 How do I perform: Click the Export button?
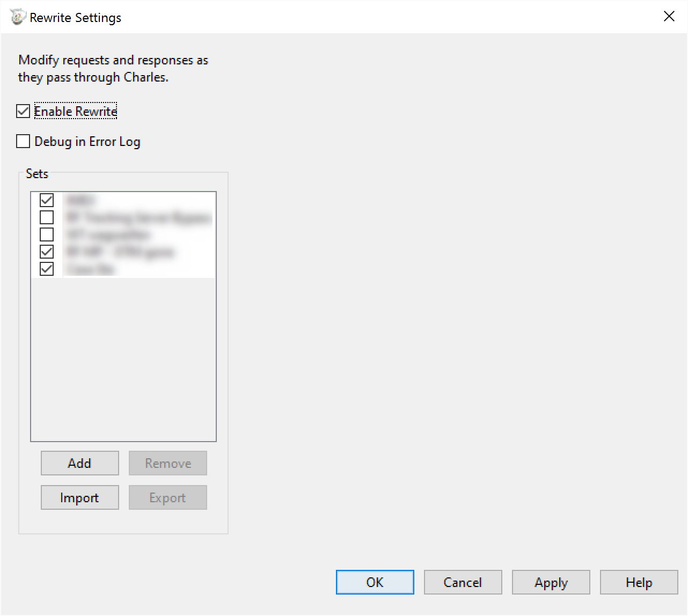pos(167,497)
